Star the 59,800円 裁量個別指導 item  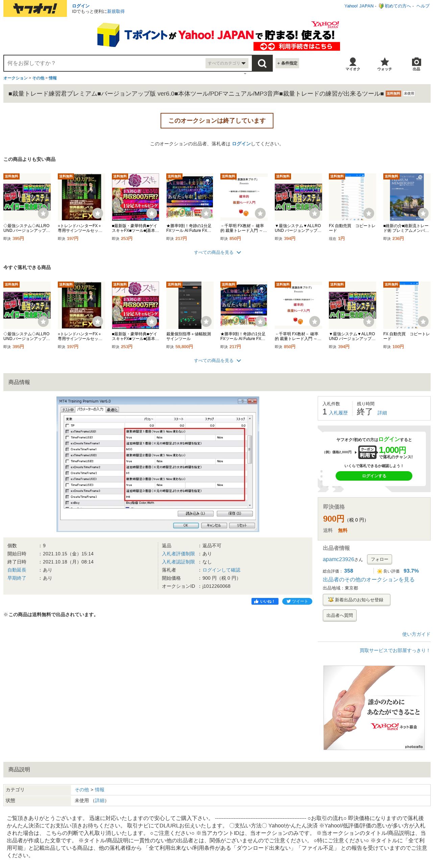pos(206,321)
